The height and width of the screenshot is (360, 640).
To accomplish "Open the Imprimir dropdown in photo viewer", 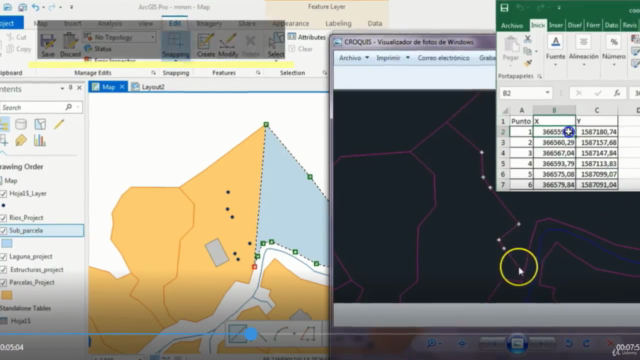I will pos(393,58).
